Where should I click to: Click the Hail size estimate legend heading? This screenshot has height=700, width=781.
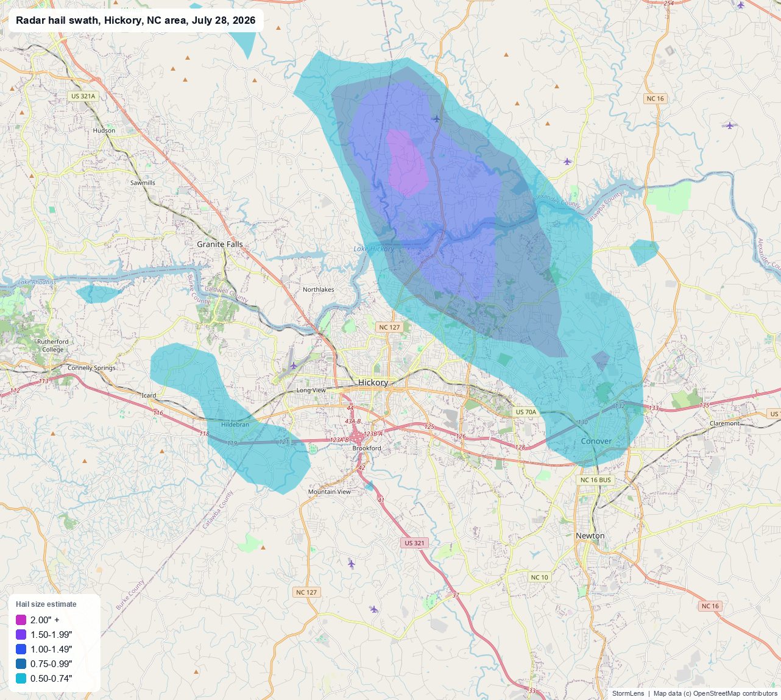[46, 604]
